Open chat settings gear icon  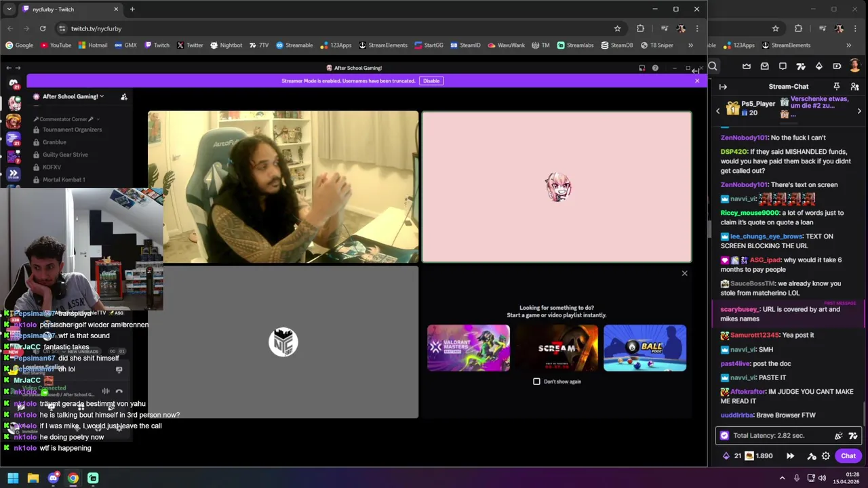tap(826, 456)
